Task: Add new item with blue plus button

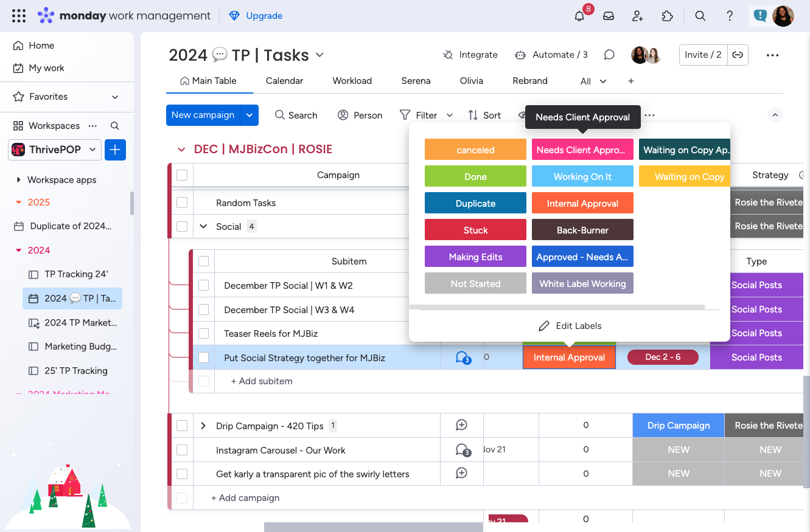Action: pyautogui.click(x=115, y=150)
